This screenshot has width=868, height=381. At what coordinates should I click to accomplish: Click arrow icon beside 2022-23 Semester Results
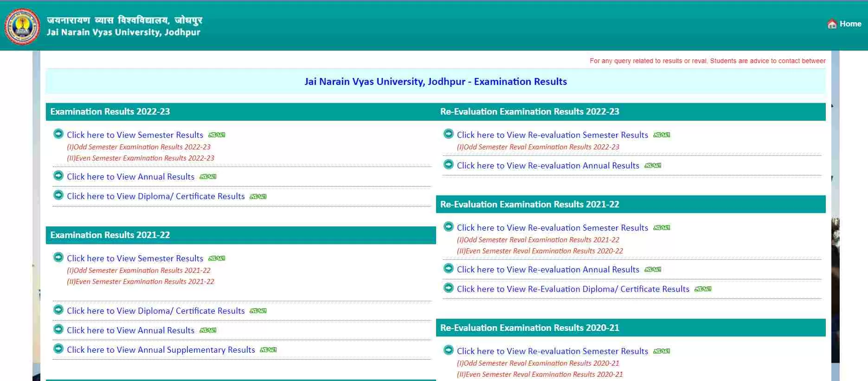pyautogui.click(x=58, y=134)
